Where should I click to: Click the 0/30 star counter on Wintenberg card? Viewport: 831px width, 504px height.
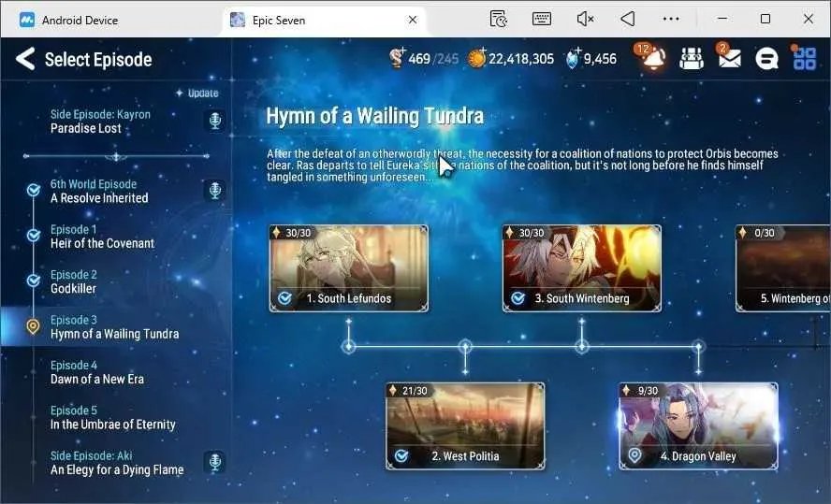757,233
